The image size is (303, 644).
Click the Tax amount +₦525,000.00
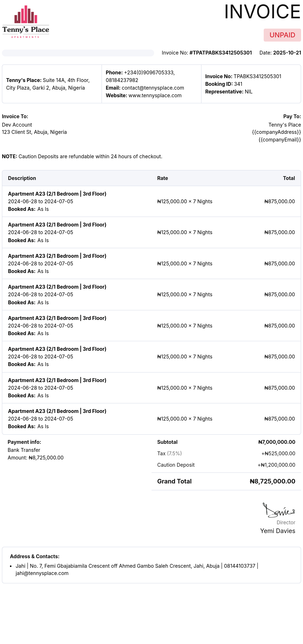click(x=278, y=454)
